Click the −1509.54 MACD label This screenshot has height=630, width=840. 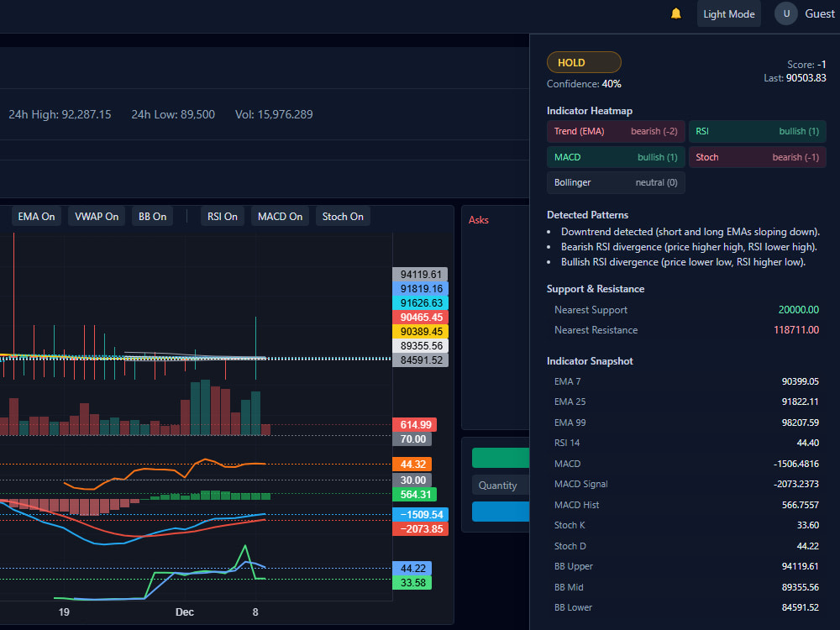tap(421, 515)
